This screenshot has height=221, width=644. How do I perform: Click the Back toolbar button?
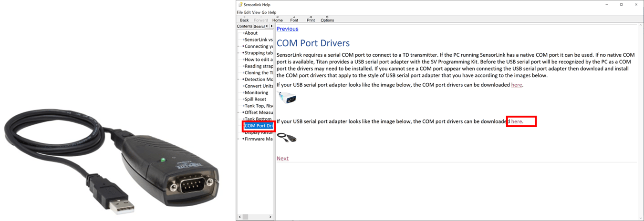click(x=244, y=19)
